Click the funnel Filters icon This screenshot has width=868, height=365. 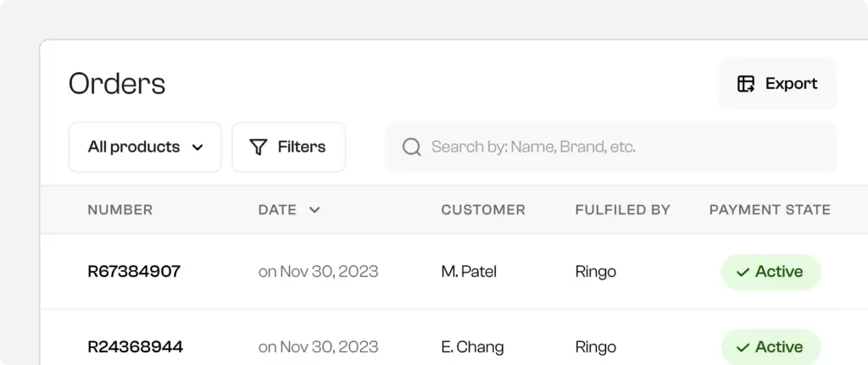point(259,147)
